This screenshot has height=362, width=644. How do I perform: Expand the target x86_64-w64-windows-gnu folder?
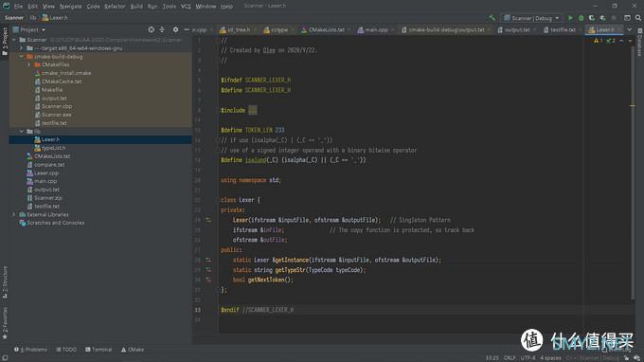(22, 48)
